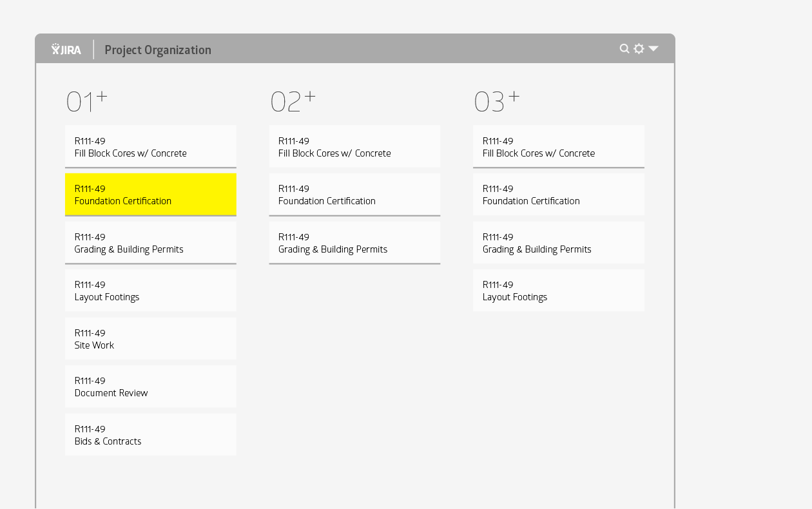Click the 01 column heading
The width and height of the screenshot is (812, 509).
pyautogui.click(x=80, y=102)
